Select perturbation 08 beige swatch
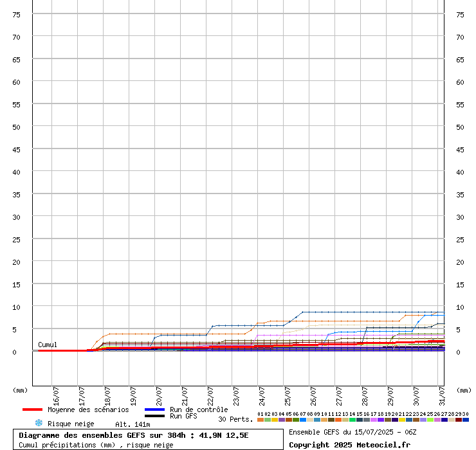Screen dimensions: 476x450 click(x=310, y=420)
